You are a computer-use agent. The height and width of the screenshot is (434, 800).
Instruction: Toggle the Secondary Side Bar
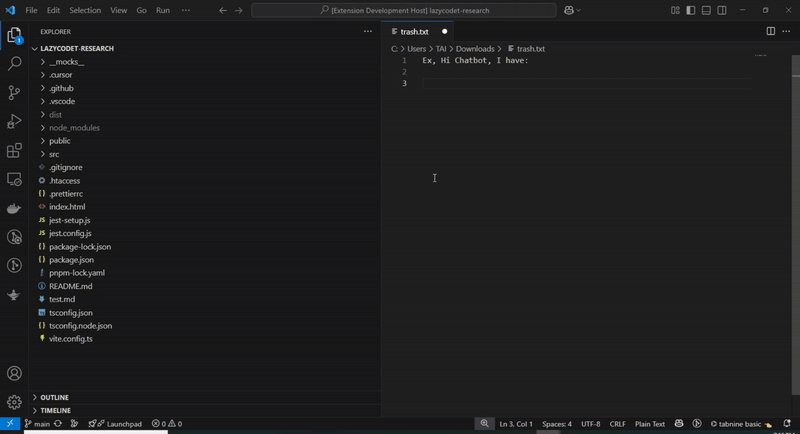722,10
